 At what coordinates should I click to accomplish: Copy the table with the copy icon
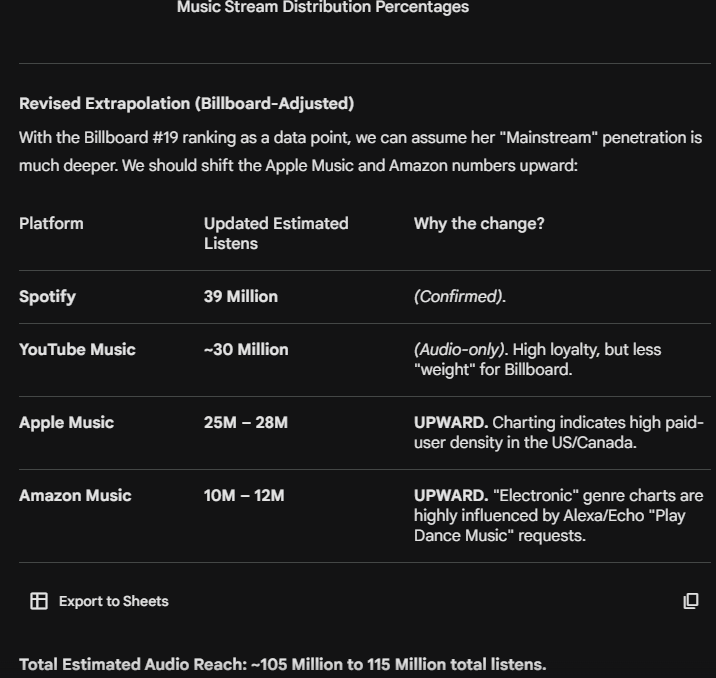tap(690, 601)
